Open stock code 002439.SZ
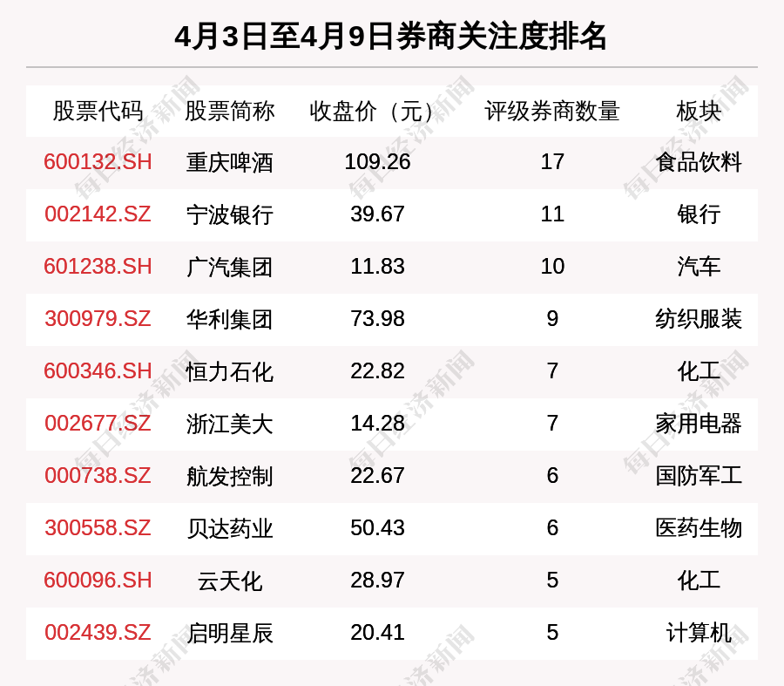784x686 pixels. [x=98, y=633]
